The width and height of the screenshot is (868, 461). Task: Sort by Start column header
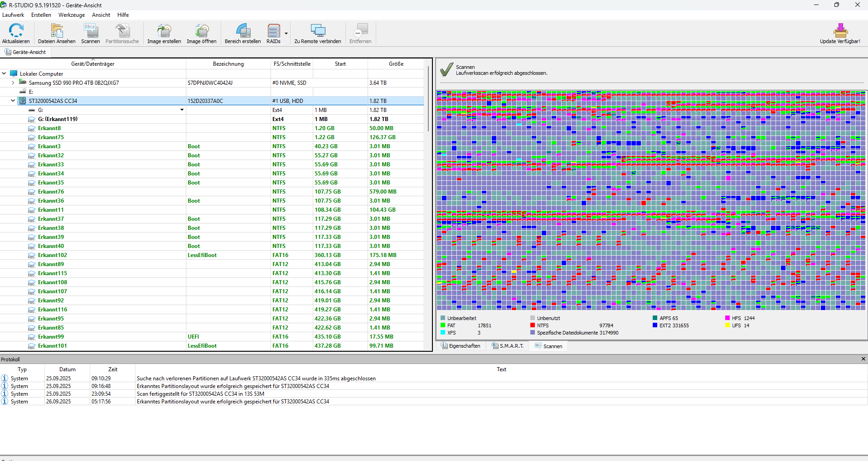[340, 64]
